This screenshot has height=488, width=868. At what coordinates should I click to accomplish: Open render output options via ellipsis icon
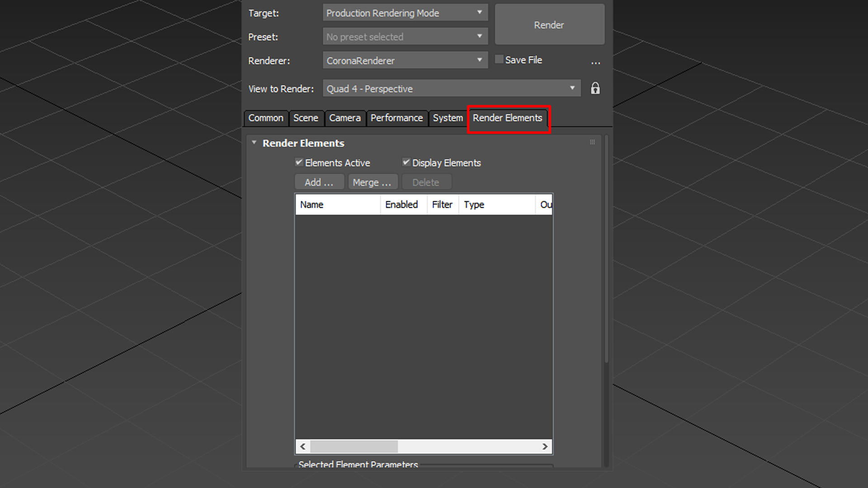[x=596, y=62]
